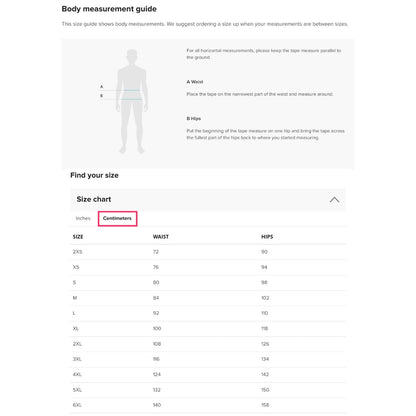Viewport: 416px width, 416px height.
Task: Click the body silhouette illustration
Action: (132, 102)
